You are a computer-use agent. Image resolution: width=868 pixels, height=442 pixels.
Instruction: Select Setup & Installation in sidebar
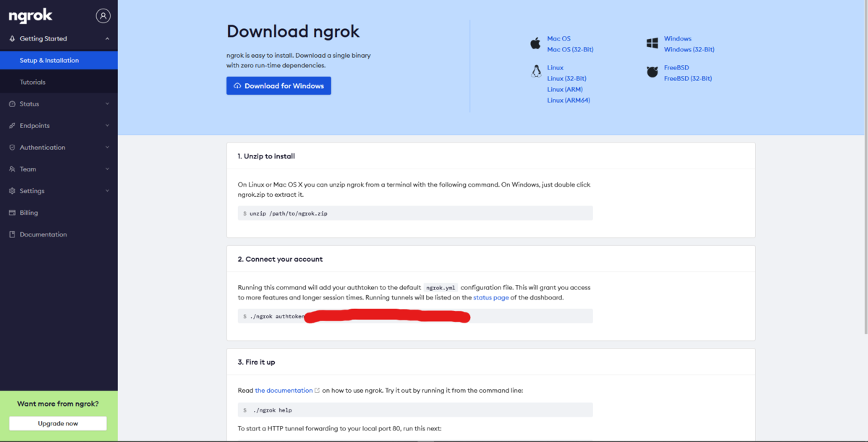coord(59,61)
